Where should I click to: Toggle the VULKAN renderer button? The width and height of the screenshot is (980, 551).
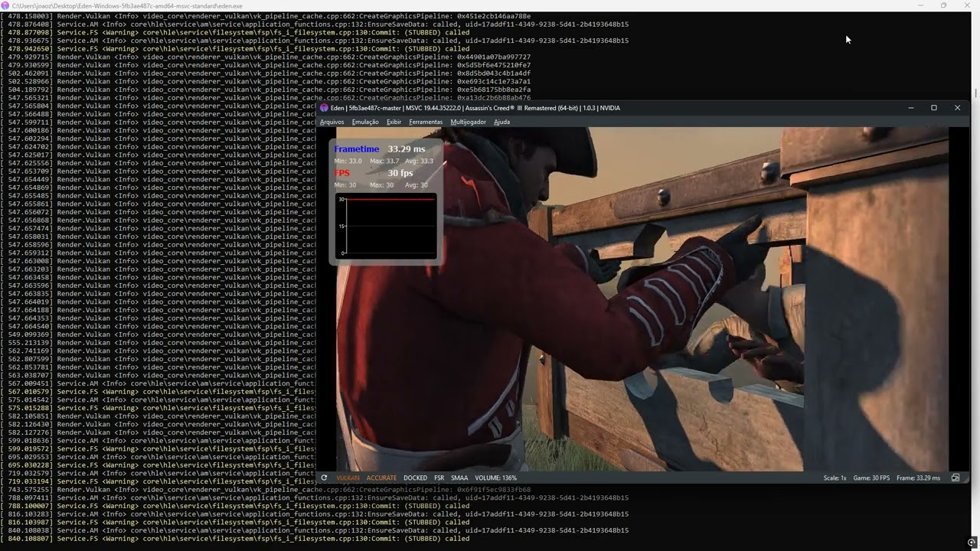tap(348, 478)
